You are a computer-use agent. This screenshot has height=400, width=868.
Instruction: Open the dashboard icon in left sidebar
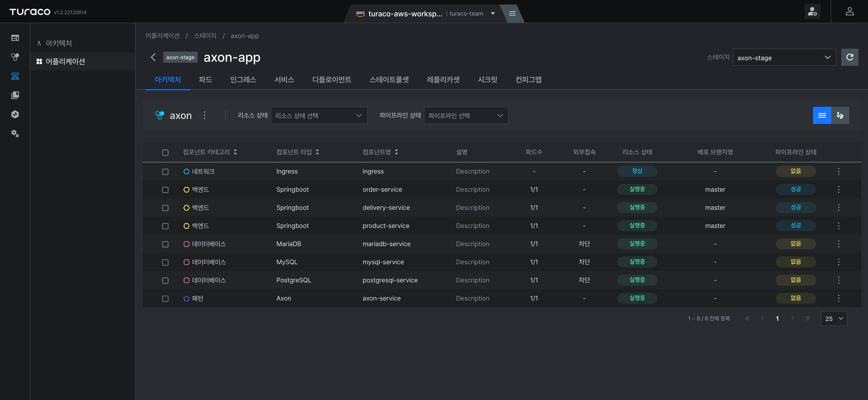pos(15,38)
